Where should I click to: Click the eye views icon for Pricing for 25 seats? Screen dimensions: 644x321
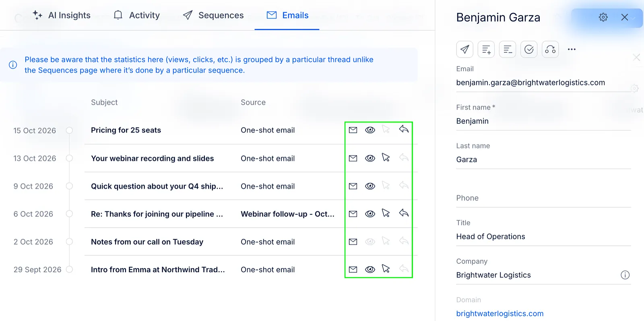coord(370,130)
